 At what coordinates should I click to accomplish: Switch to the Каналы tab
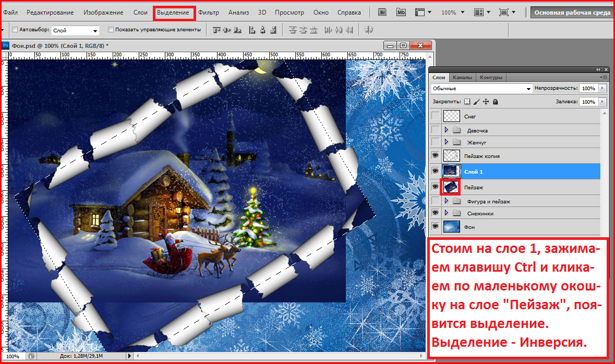pyautogui.click(x=463, y=77)
